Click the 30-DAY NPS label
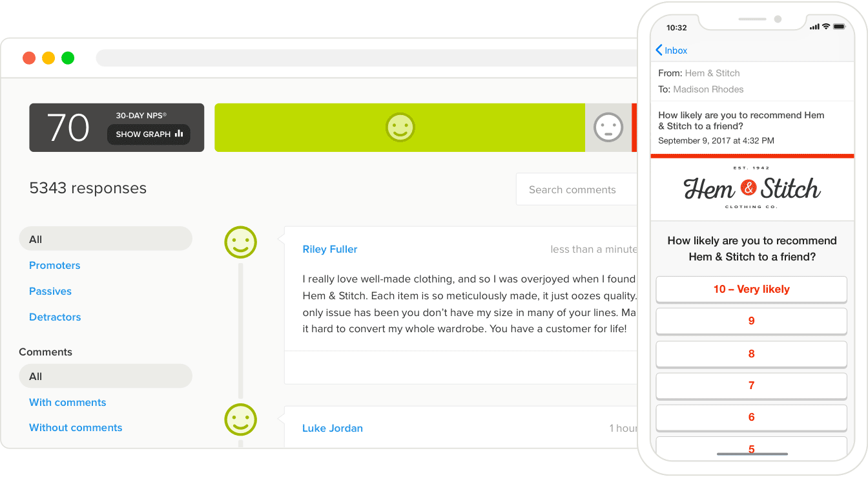This screenshot has height=477, width=868. coord(141,116)
